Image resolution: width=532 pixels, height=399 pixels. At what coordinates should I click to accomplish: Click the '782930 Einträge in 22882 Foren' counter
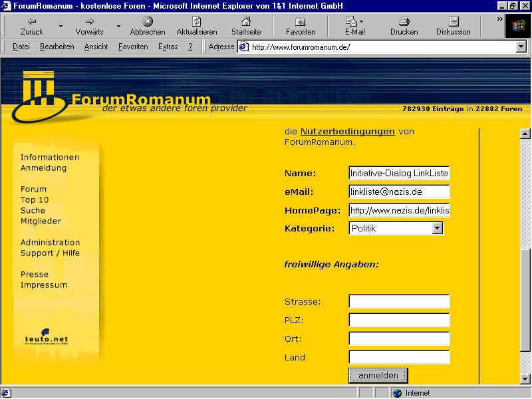pos(462,109)
